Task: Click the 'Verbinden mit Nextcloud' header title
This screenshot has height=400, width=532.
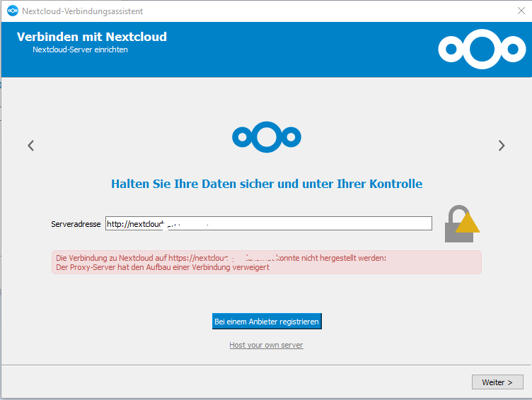Action: (x=91, y=37)
